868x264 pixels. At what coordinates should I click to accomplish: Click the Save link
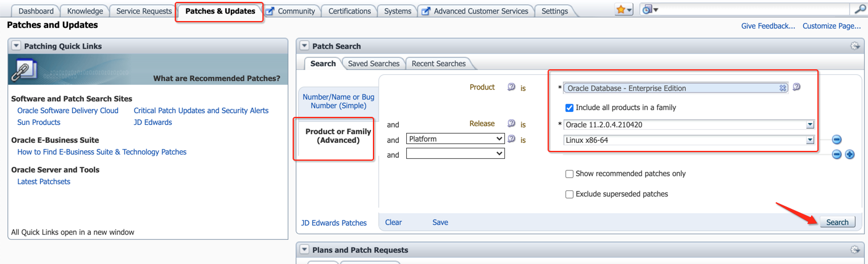pyautogui.click(x=440, y=223)
